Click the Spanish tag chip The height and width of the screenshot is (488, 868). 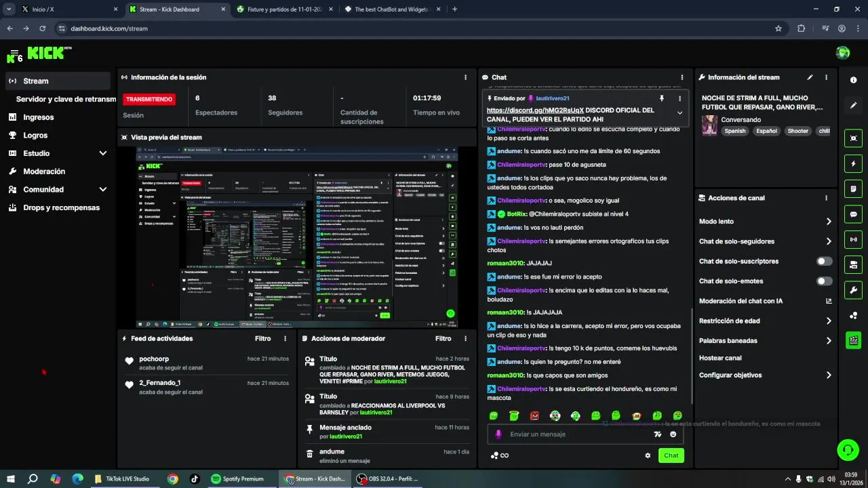(x=734, y=131)
